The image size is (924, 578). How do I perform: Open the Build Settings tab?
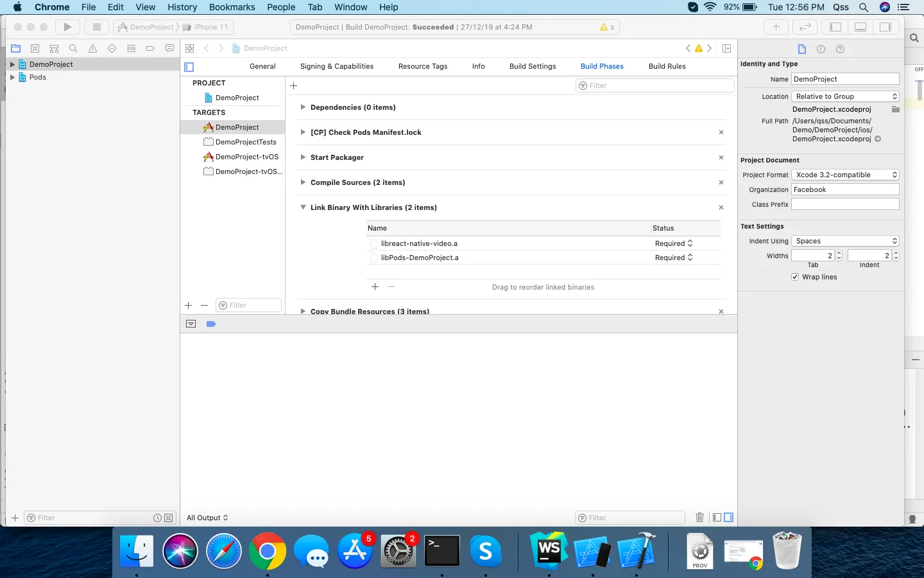pyautogui.click(x=533, y=66)
